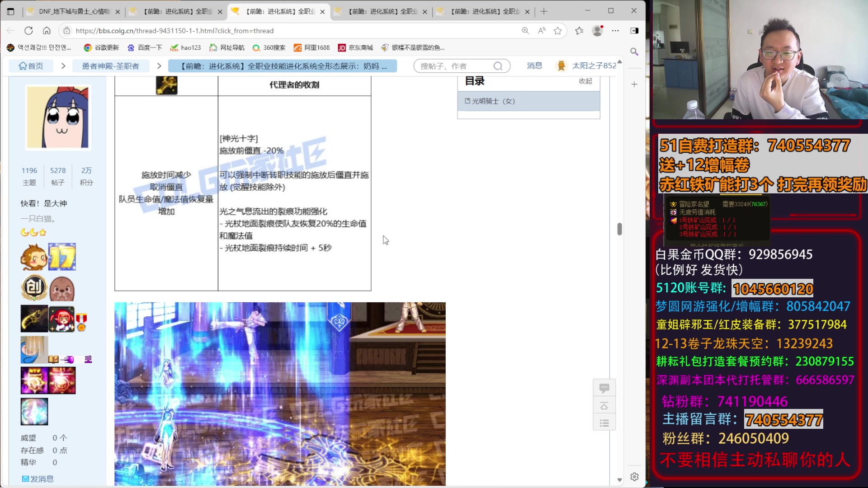This screenshot has height=488, width=868.
Task: Click the zoom magnifier in address bar
Action: tap(525, 31)
